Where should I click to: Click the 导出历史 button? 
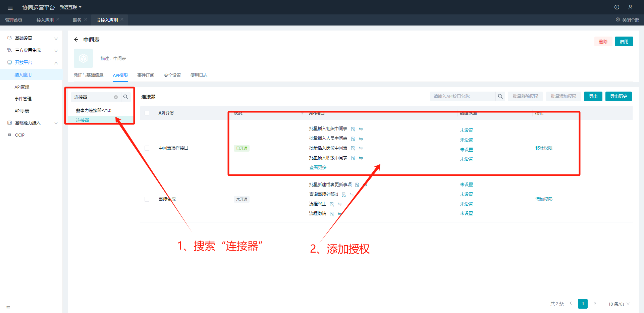(619, 96)
